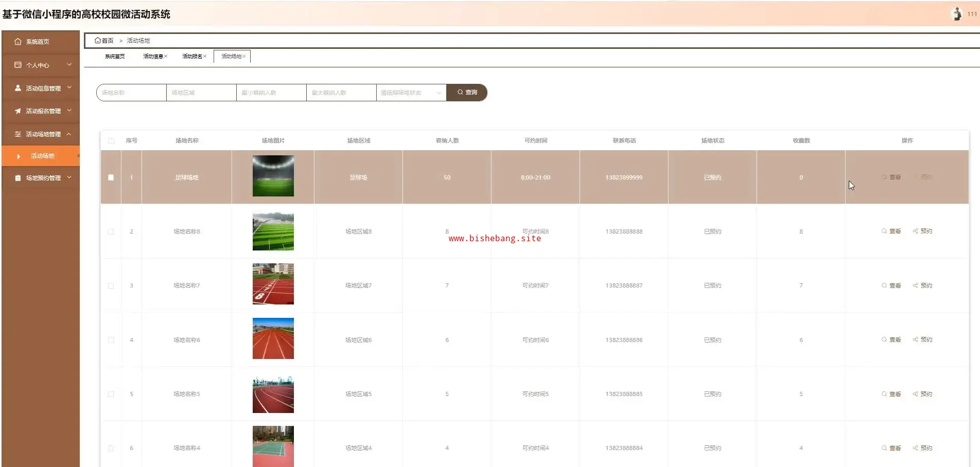
Task: Check the checkbox for 场地名称7 row
Action: [111, 285]
